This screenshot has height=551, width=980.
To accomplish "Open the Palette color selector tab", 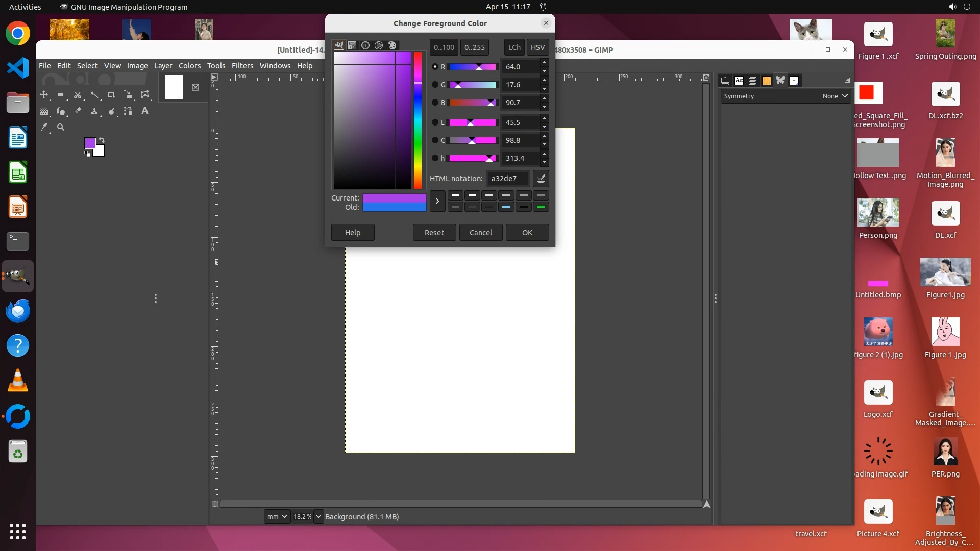I will click(x=392, y=45).
